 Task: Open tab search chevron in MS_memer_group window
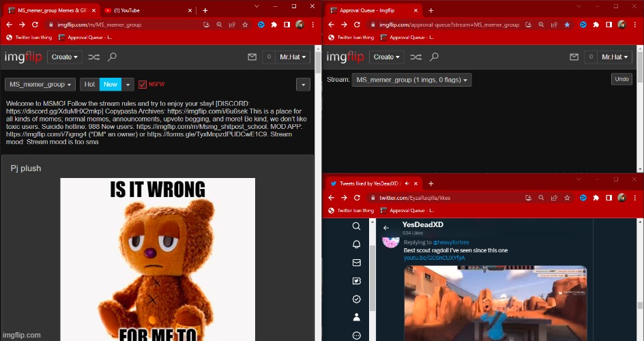(257, 6)
